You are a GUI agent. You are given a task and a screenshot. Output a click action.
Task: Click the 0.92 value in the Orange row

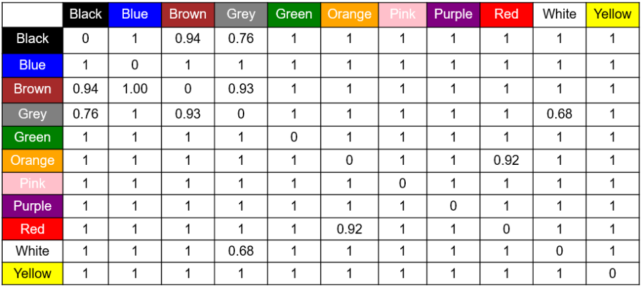(x=506, y=160)
